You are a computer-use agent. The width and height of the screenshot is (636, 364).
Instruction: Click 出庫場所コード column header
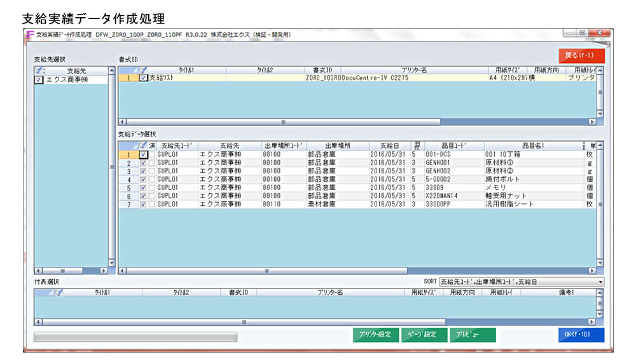pyautogui.click(x=284, y=145)
